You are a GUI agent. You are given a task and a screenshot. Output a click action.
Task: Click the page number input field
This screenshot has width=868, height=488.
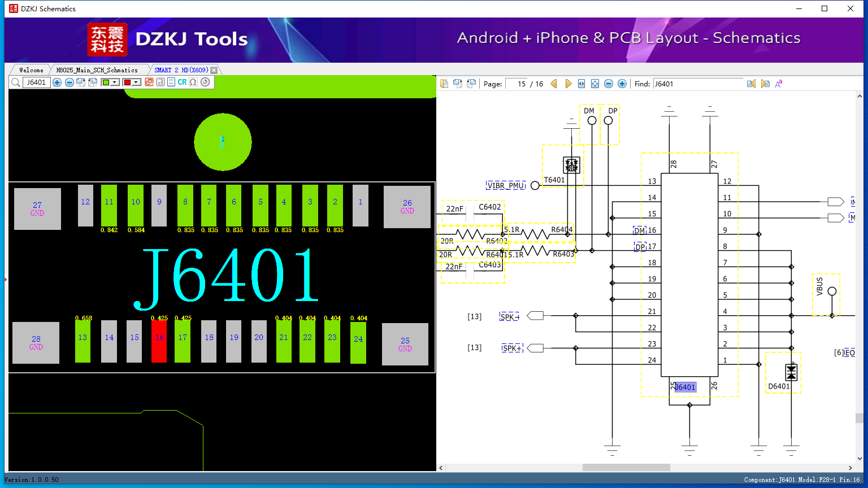tap(517, 84)
